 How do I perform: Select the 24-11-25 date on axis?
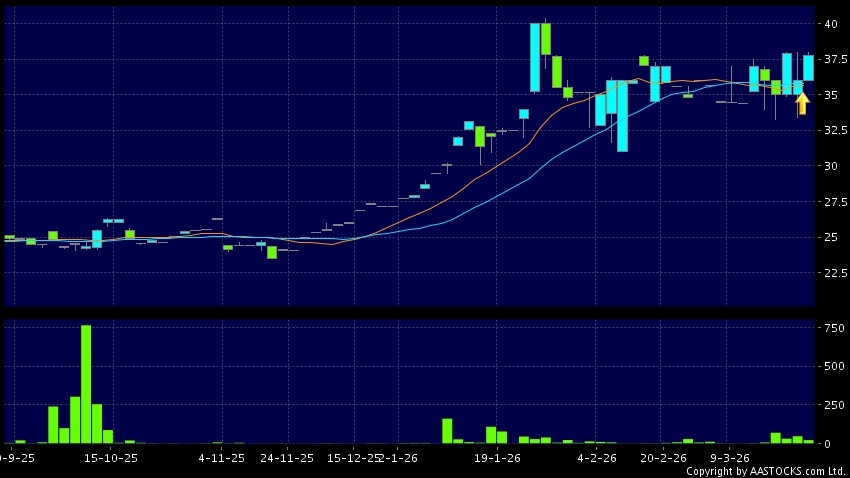pos(288,458)
